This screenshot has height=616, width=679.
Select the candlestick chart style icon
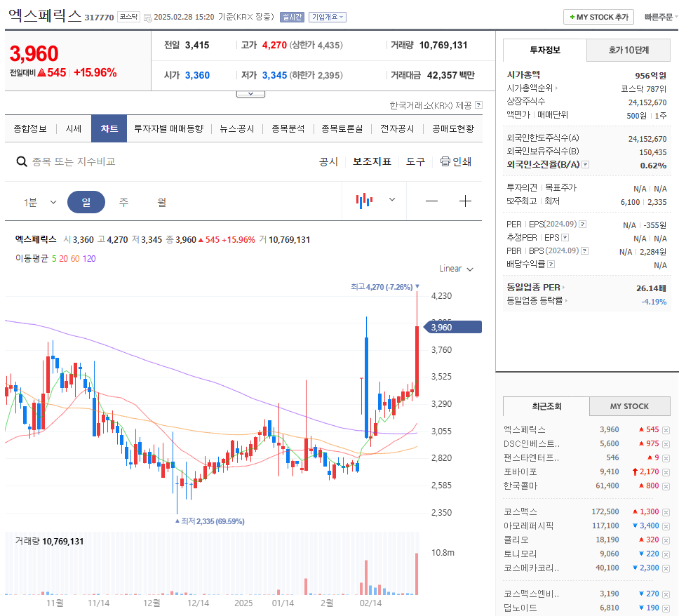pos(363,200)
